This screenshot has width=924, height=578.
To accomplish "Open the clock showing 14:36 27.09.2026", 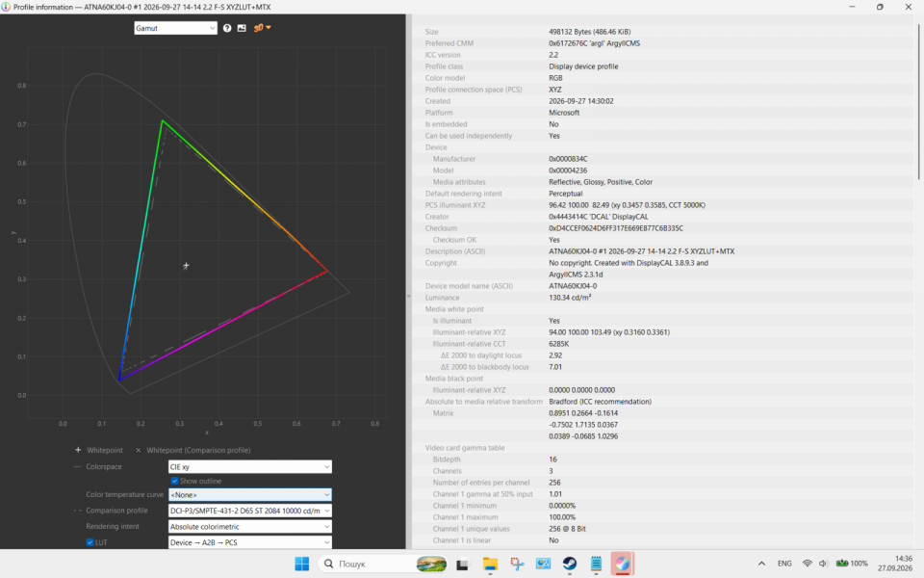I will pos(894,564).
